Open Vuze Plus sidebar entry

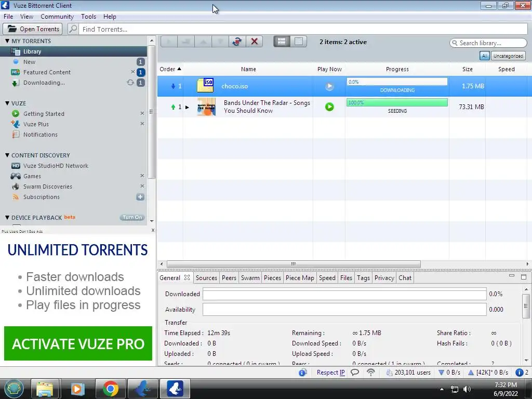73,124
